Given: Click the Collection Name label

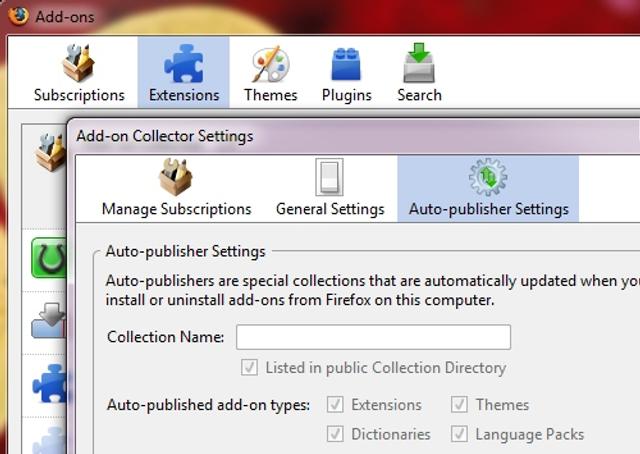Looking at the screenshot, I should point(166,337).
